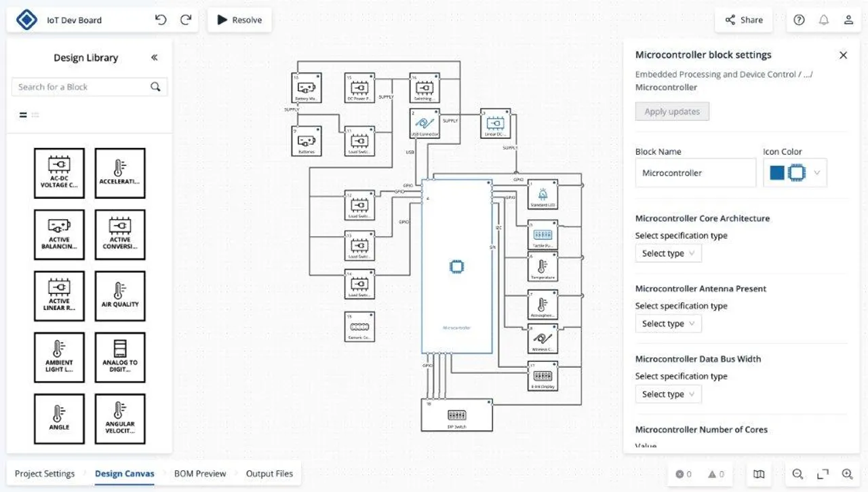The height and width of the screenshot is (492, 868).
Task: Open the Project Settings tab
Action: point(45,474)
